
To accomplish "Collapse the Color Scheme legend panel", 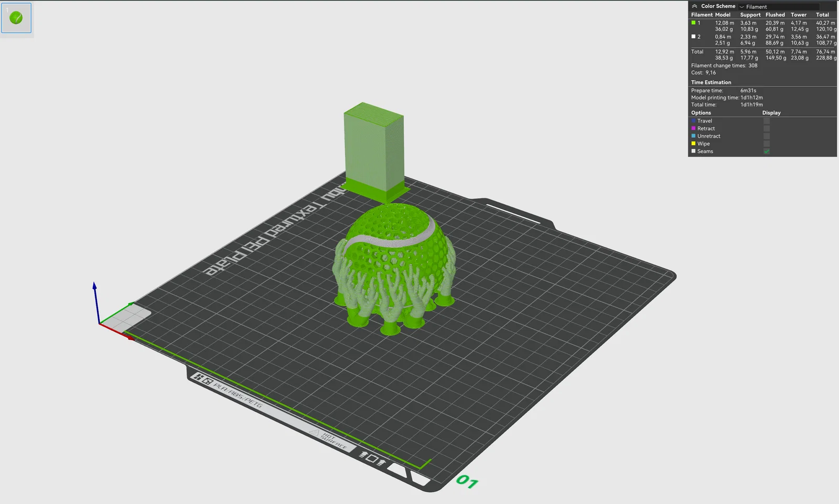I will 694,6.
